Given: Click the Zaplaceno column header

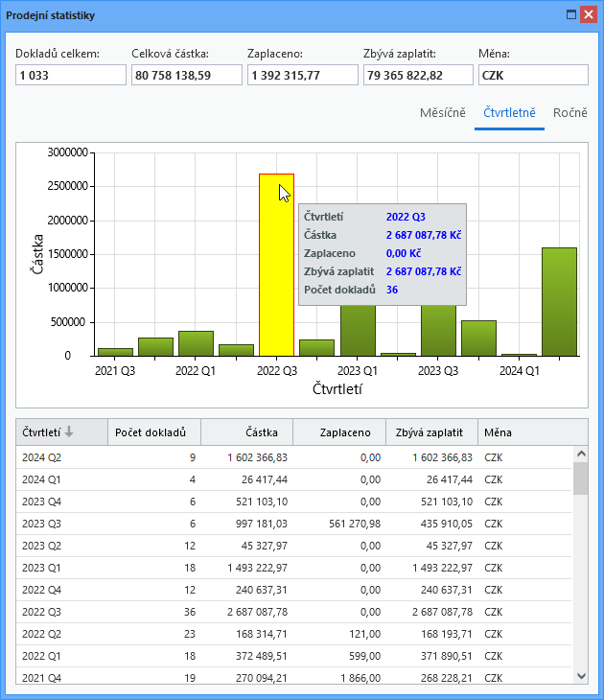Looking at the screenshot, I should 339,432.
